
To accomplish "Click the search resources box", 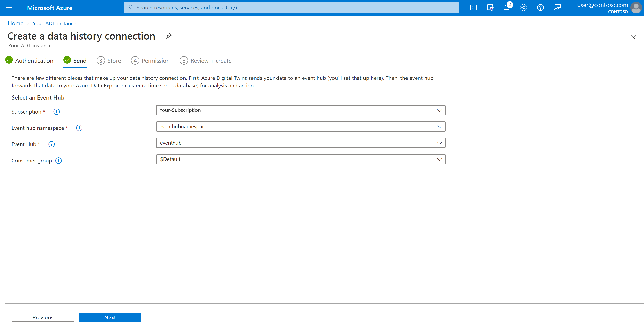I will pyautogui.click(x=291, y=8).
